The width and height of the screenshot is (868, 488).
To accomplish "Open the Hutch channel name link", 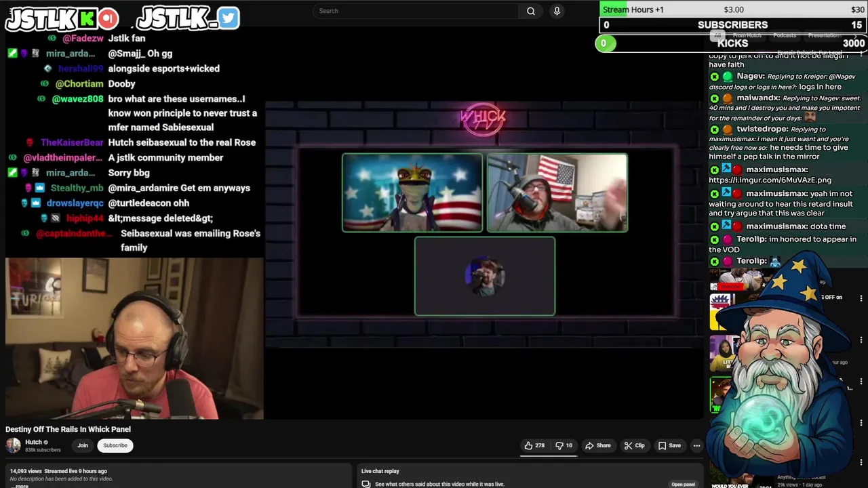I will tap(34, 442).
